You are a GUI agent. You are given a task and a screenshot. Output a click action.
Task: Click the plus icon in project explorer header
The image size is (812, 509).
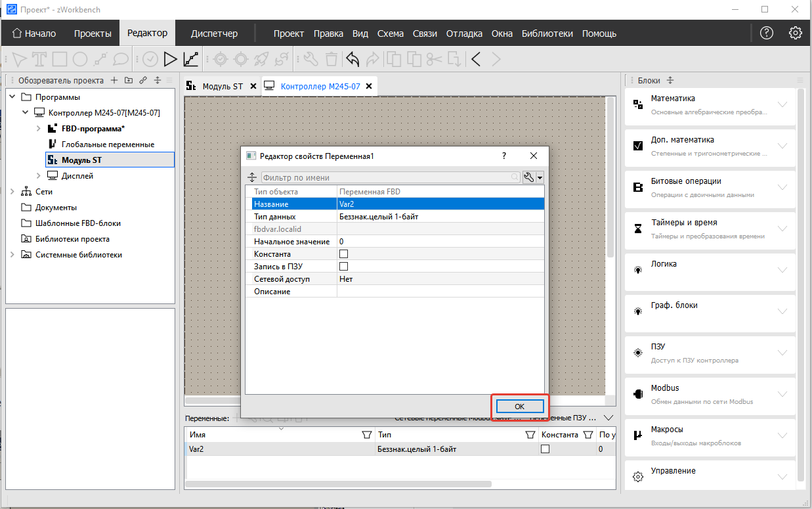pyautogui.click(x=114, y=80)
